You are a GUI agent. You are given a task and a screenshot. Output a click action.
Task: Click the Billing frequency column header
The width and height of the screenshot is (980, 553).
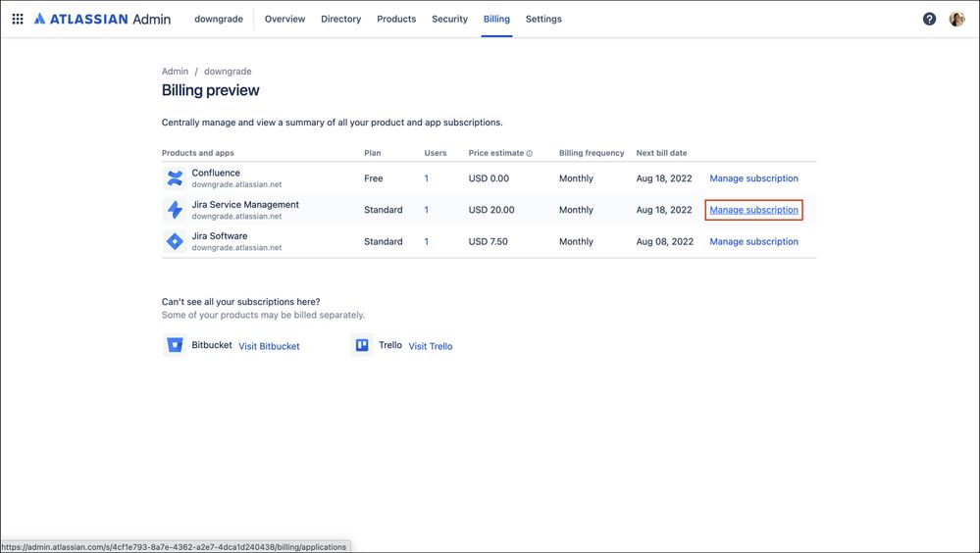coord(592,153)
